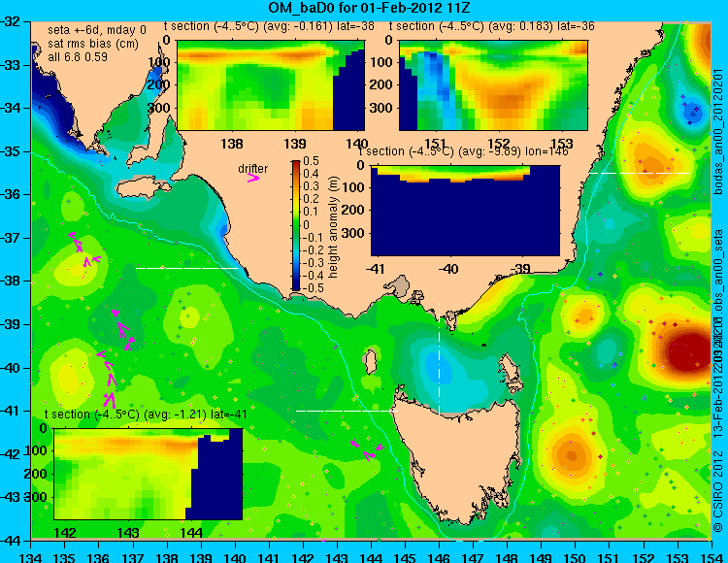728x563 pixels.
Task: Click the magenta drifter arrow legend symbol
Action: click(x=253, y=178)
